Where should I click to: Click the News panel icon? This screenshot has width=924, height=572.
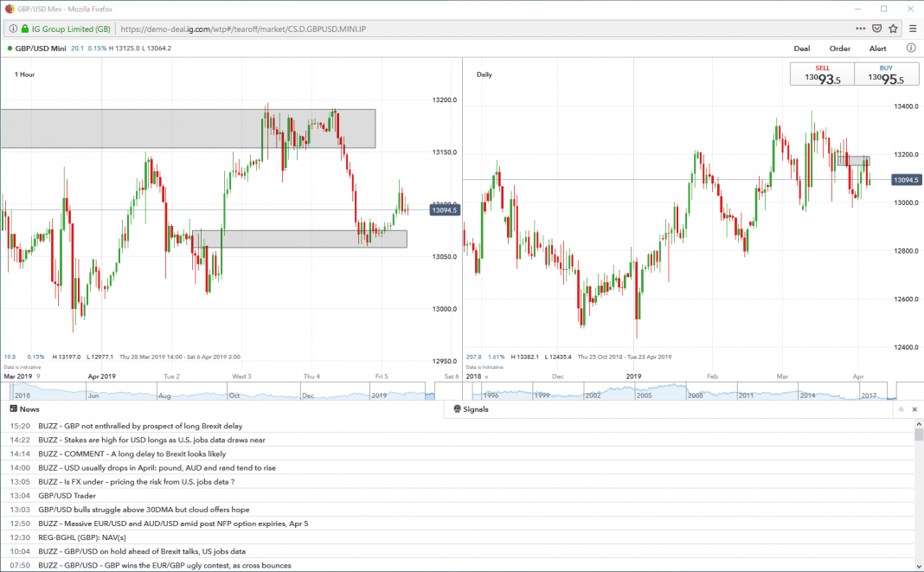tap(14, 409)
